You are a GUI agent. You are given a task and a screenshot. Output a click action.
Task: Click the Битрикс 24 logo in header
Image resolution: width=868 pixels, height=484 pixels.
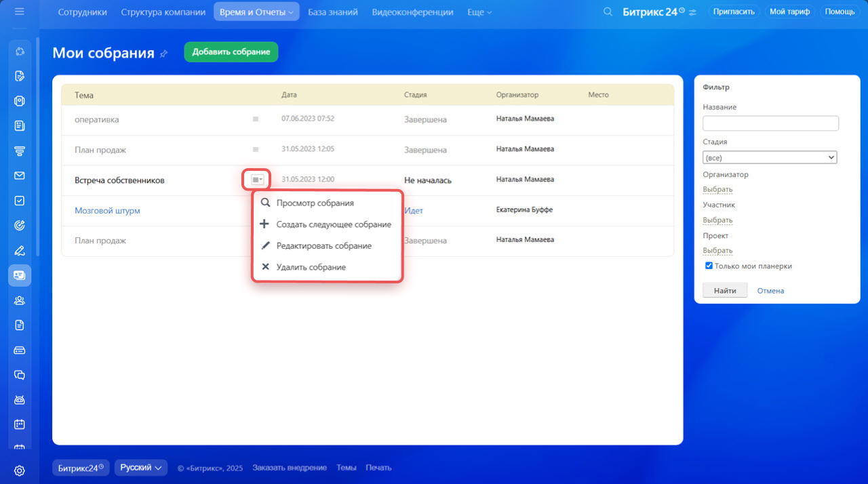coord(654,12)
